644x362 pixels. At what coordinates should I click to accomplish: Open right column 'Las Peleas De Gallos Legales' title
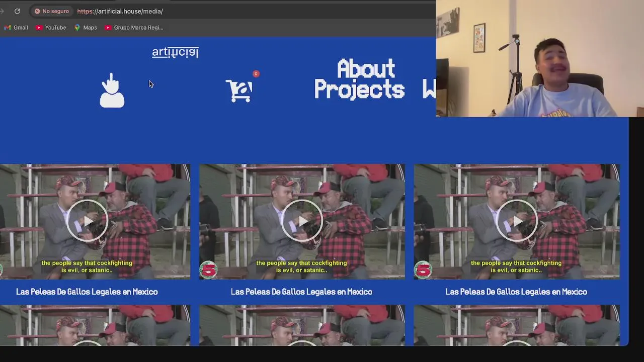click(x=516, y=292)
